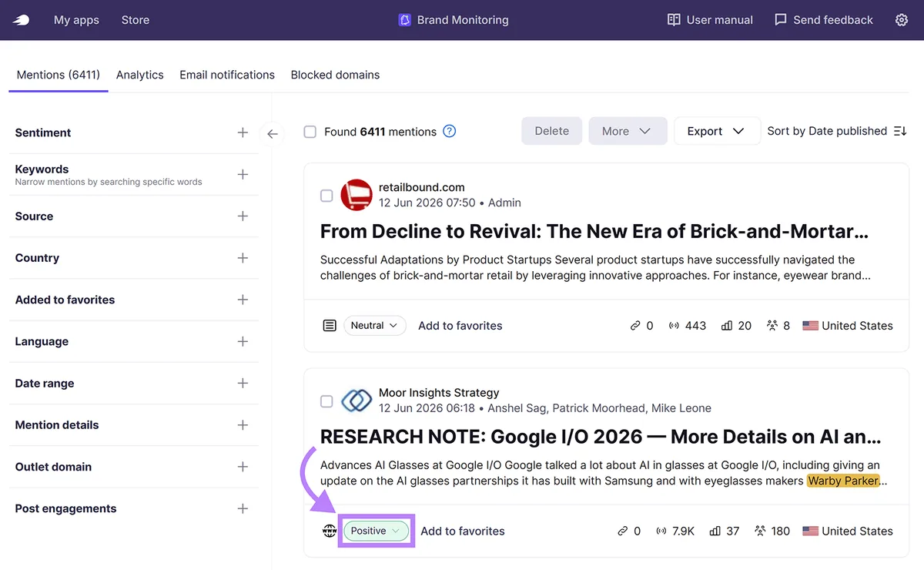This screenshot has width=924, height=570.
Task: Click the bar chart icon showing 37
Action: pos(715,531)
